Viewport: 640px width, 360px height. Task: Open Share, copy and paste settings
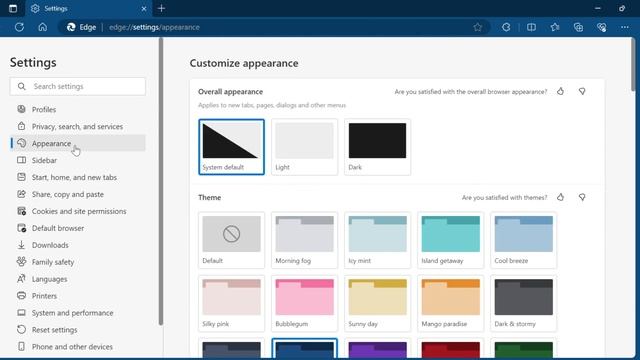(x=78, y=194)
